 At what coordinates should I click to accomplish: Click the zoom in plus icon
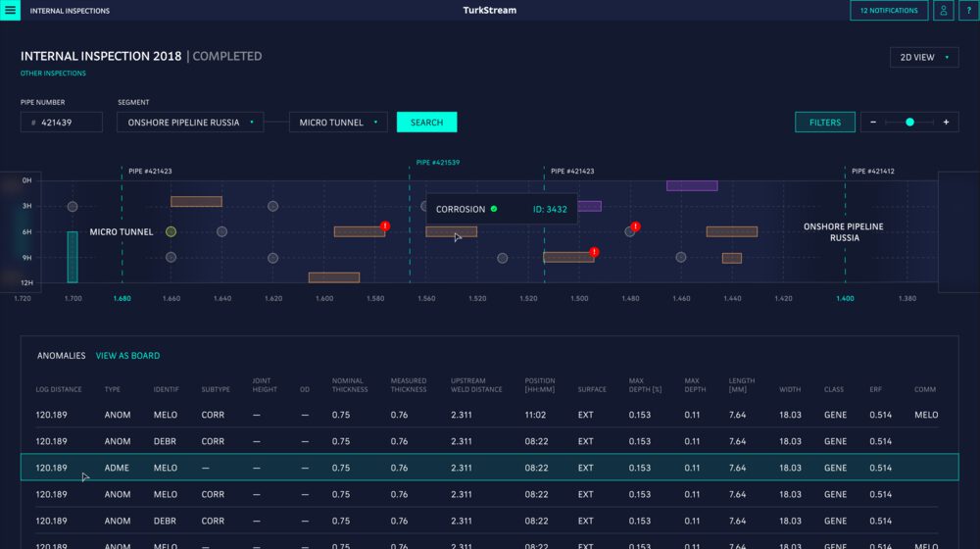pyautogui.click(x=946, y=123)
